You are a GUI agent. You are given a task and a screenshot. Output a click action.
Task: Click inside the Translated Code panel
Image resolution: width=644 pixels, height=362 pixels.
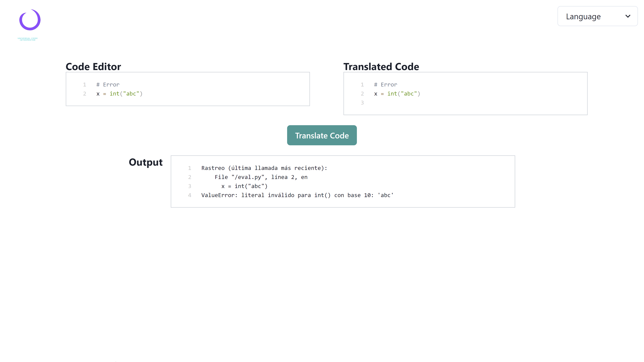(465, 94)
